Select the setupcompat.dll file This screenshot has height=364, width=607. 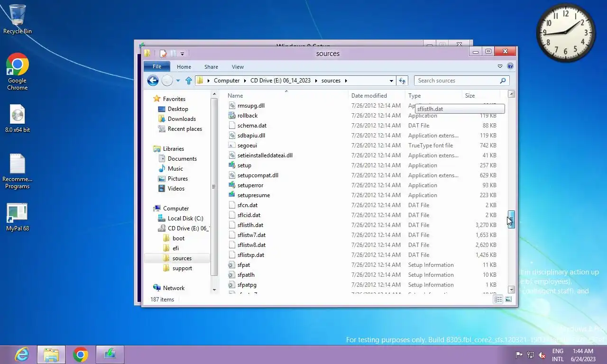pyautogui.click(x=258, y=175)
